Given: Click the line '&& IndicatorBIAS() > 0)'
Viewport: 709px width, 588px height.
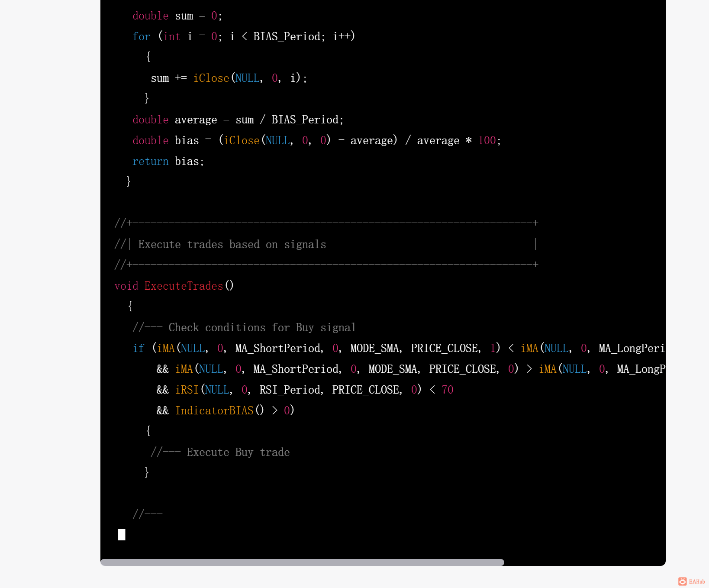Looking at the screenshot, I should coord(226,410).
